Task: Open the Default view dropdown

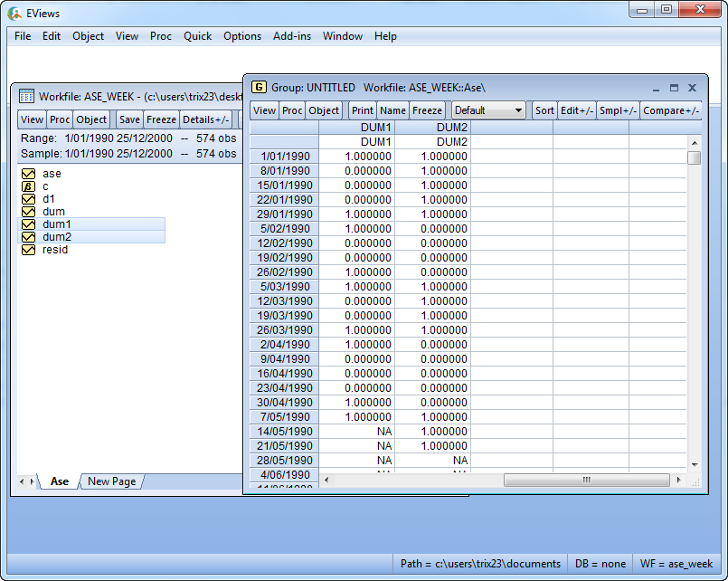Action: click(x=488, y=110)
